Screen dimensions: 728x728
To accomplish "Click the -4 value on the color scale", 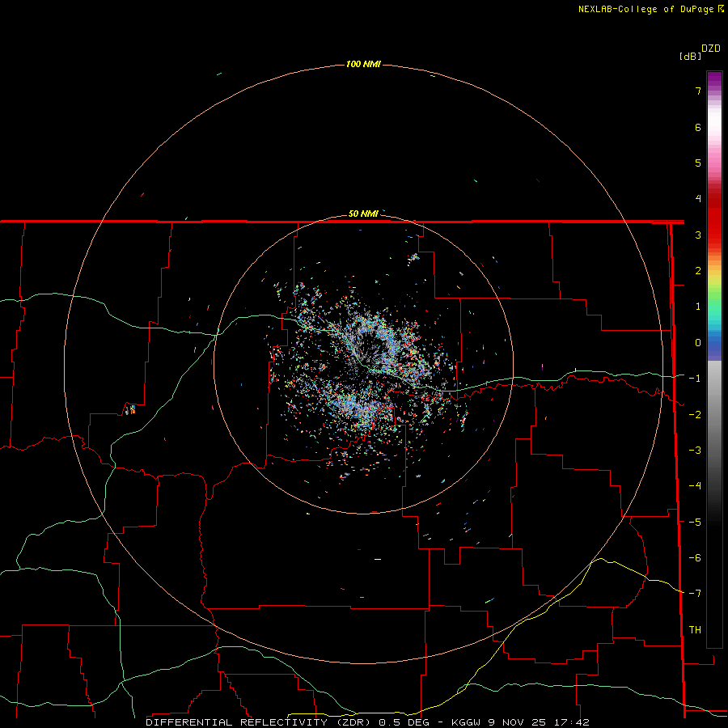I will click(695, 486).
